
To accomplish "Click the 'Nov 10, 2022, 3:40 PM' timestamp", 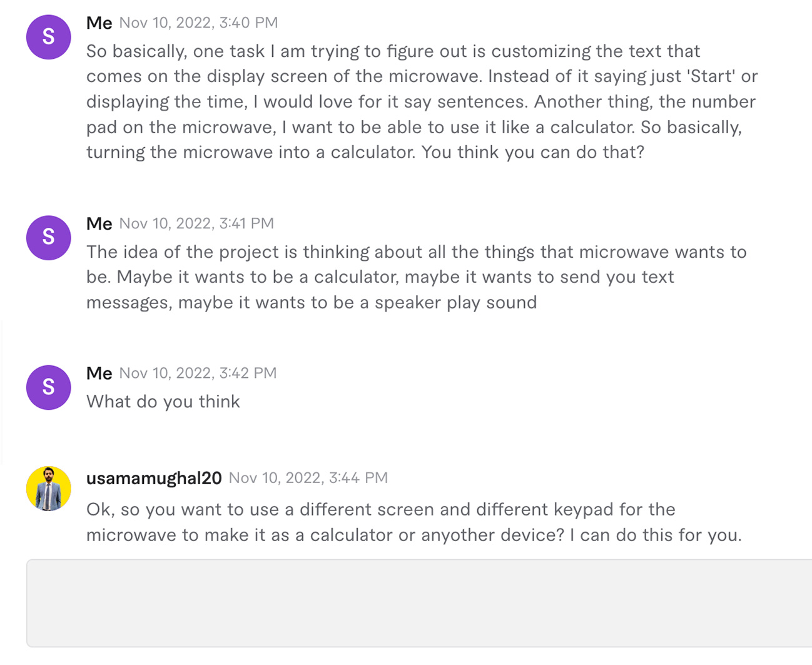I will (198, 23).
